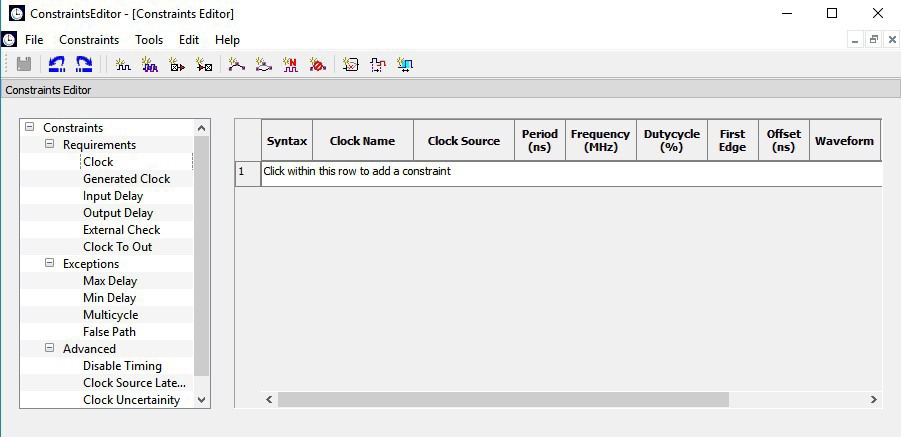The image size is (901, 437).
Task: Select Generated Clock in the constraints tree
Action: [x=126, y=179]
